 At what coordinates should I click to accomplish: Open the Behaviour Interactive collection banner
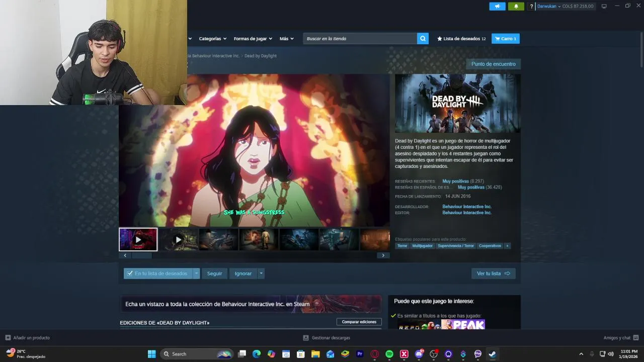(x=251, y=304)
